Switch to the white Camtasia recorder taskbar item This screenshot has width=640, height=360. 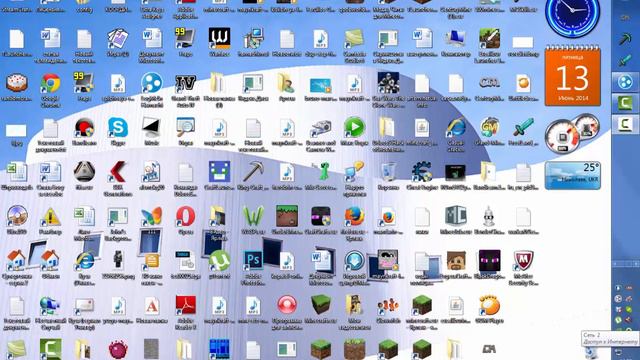click(x=624, y=124)
